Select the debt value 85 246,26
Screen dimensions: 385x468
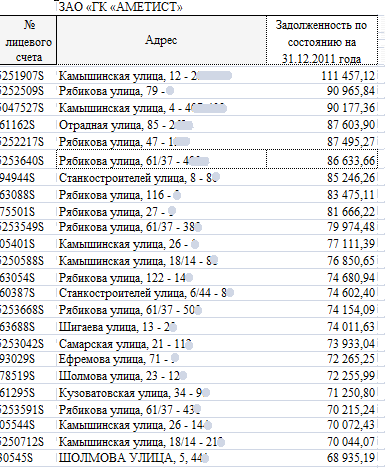351,178
